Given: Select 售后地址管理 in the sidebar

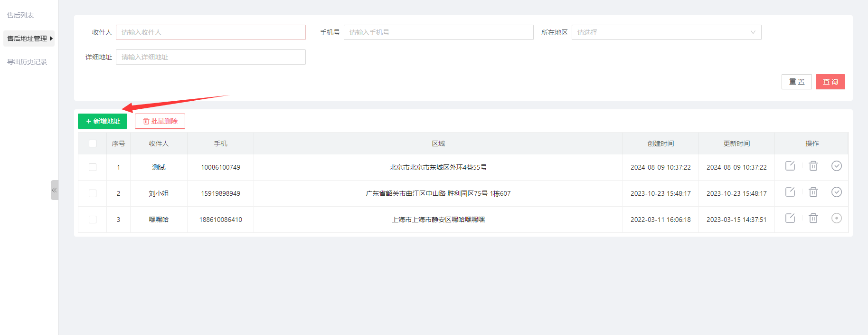Looking at the screenshot, I should pyautogui.click(x=27, y=38).
